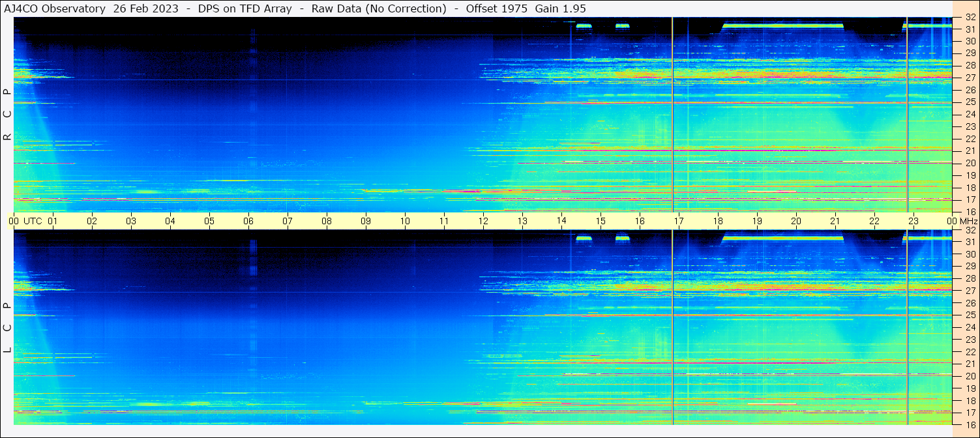Click the 20 MHz label in LCP panel

[x=970, y=376]
